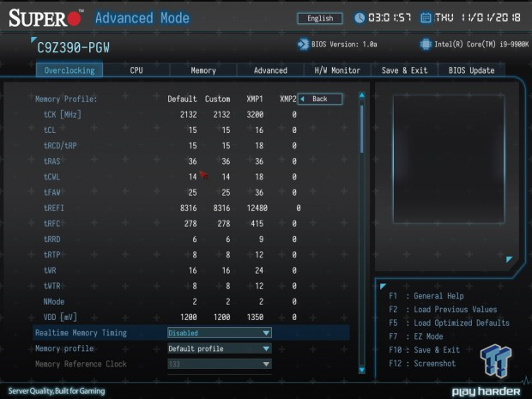Switch to the Overclocking tab

70,70
